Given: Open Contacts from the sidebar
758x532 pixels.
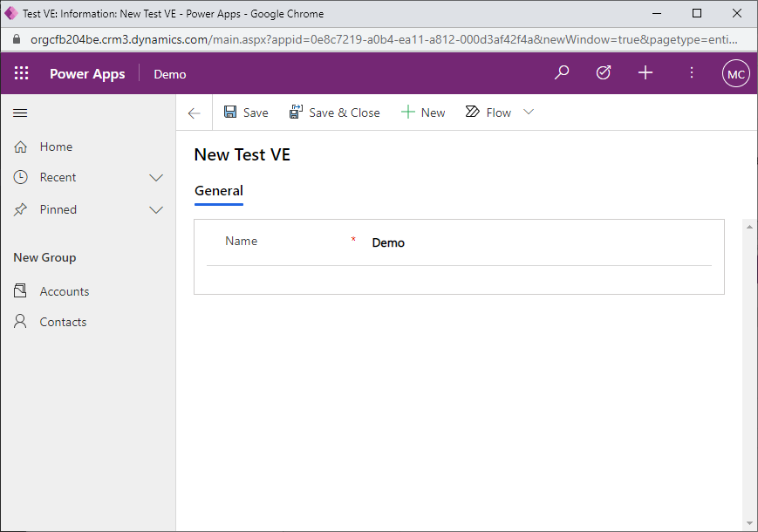Looking at the screenshot, I should [x=63, y=322].
